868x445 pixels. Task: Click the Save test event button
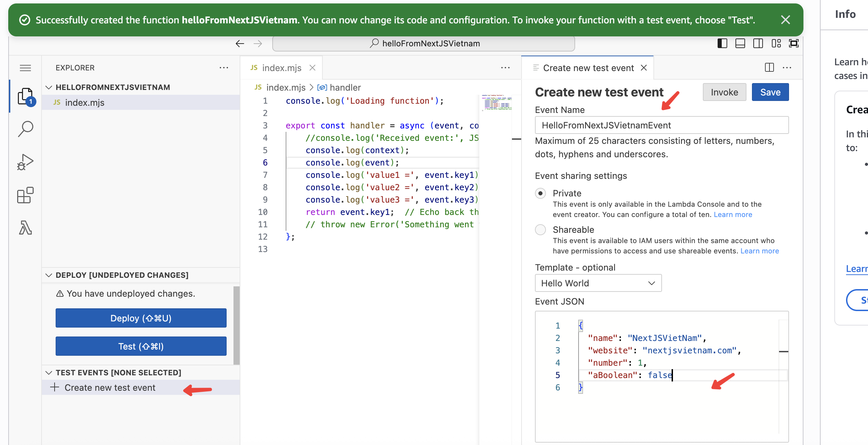tap(770, 92)
